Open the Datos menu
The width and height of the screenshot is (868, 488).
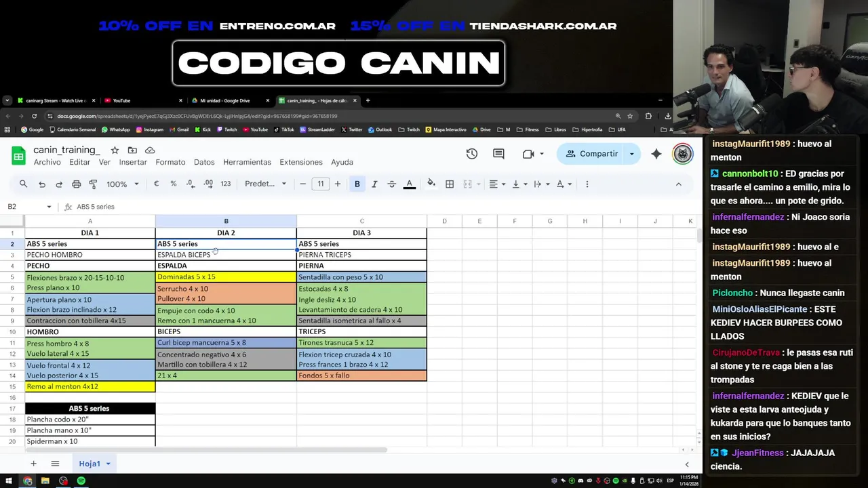(204, 162)
